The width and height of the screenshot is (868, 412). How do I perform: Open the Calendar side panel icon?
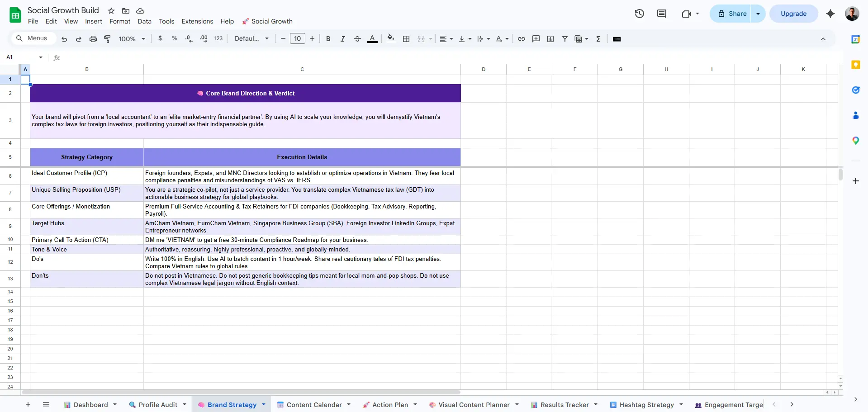coord(856,39)
